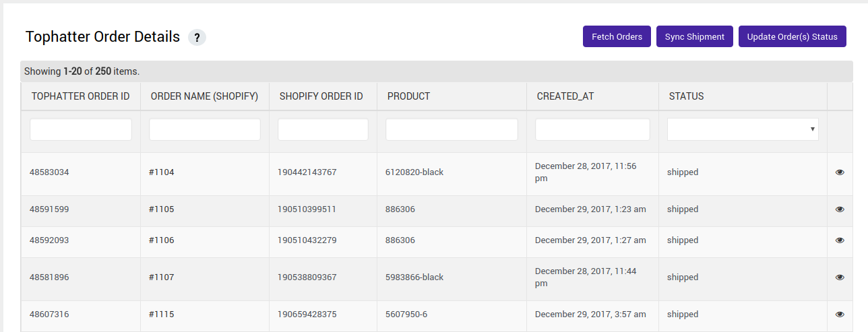
Task: Focus the Shopify Order ID filter box
Action: [x=323, y=129]
